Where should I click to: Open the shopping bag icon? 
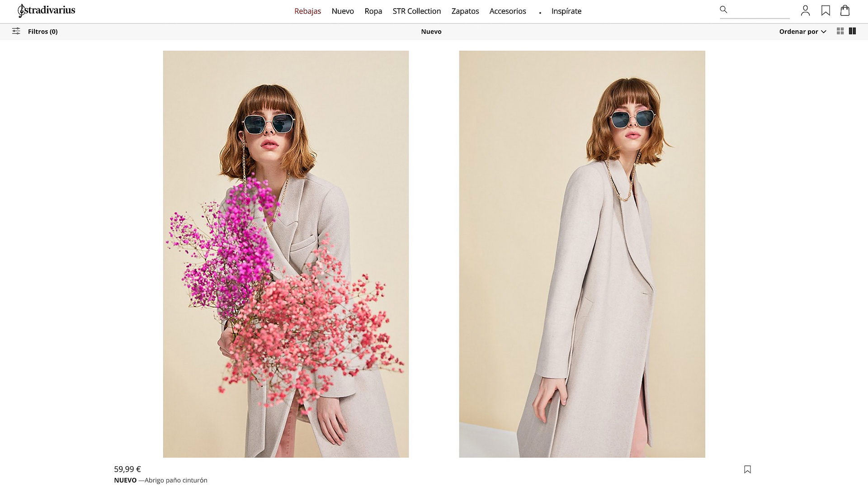coord(845,10)
